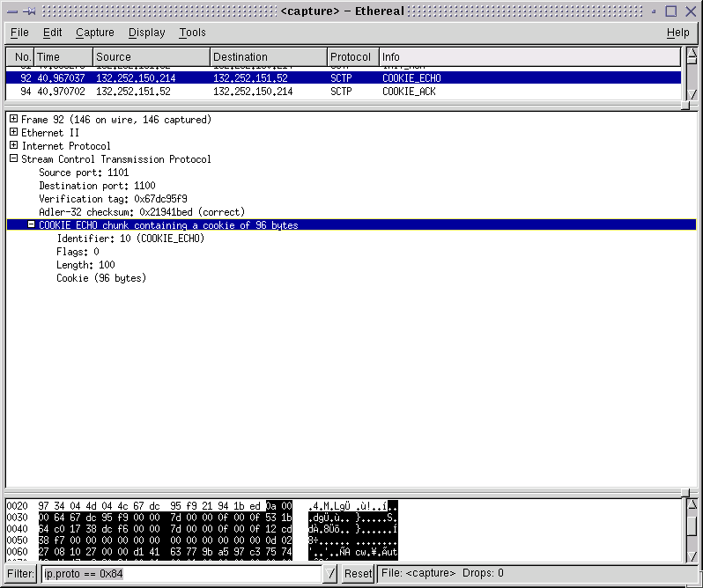Open the window menu icon in title bar
Screen dimensions: 703x588
tap(13, 11)
